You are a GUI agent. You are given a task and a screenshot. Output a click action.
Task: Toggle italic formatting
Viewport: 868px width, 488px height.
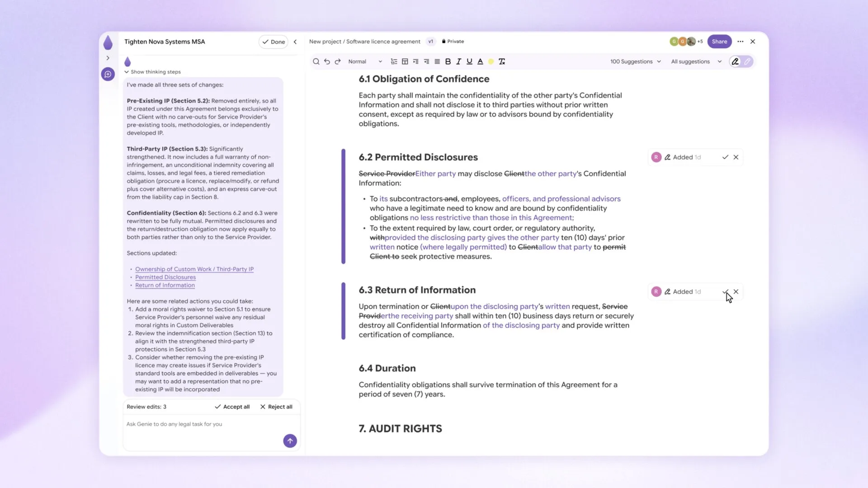click(x=459, y=61)
